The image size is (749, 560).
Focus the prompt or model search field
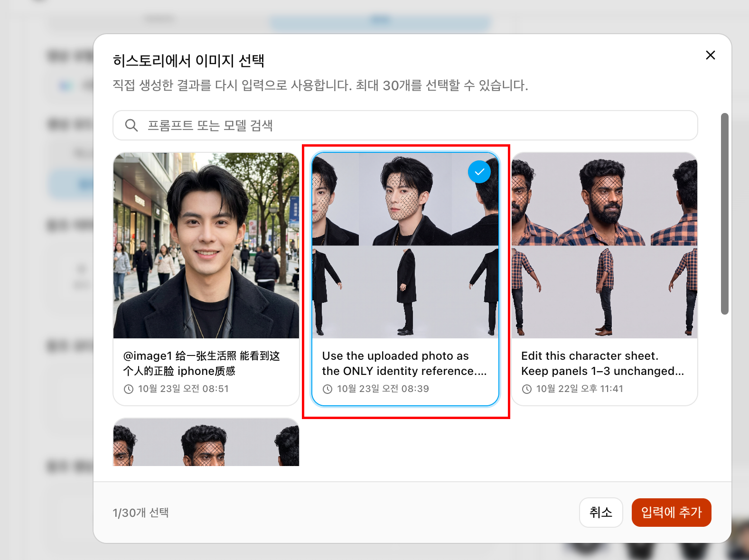[x=405, y=125]
